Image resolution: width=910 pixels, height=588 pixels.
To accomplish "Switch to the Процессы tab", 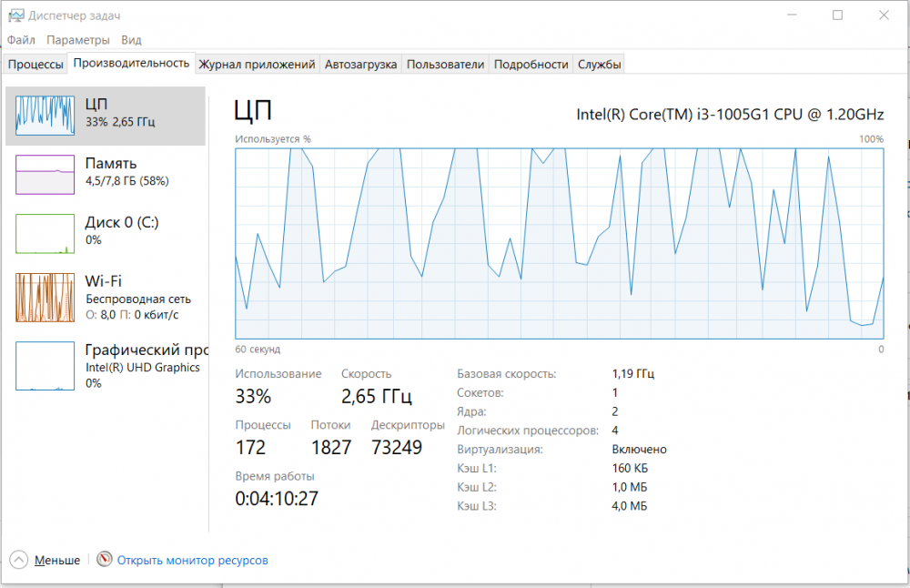I will (x=35, y=65).
